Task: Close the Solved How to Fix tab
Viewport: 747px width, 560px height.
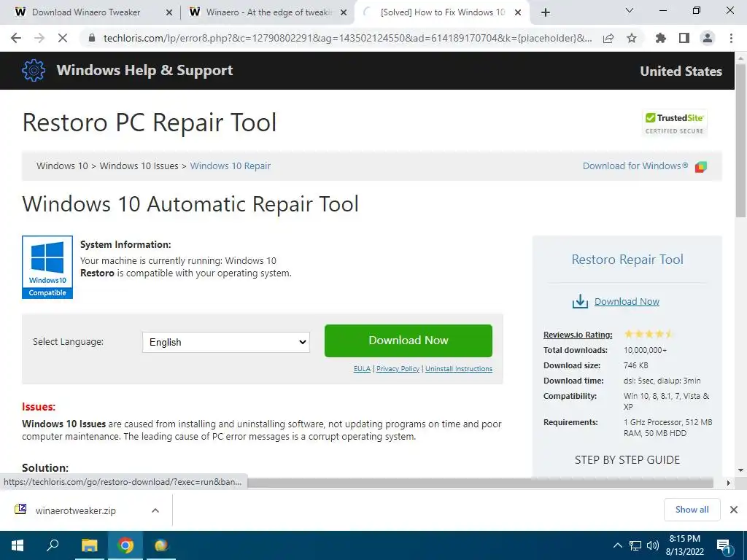Action: click(x=518, y=13)
